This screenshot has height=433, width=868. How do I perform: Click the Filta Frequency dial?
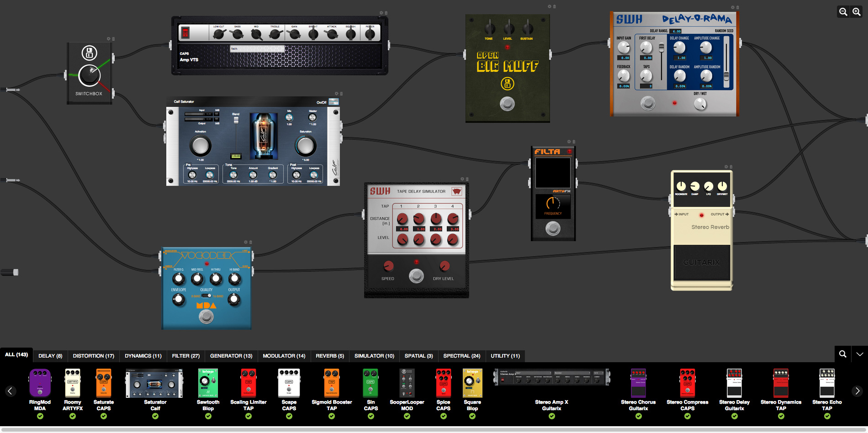tap(553, 203)
